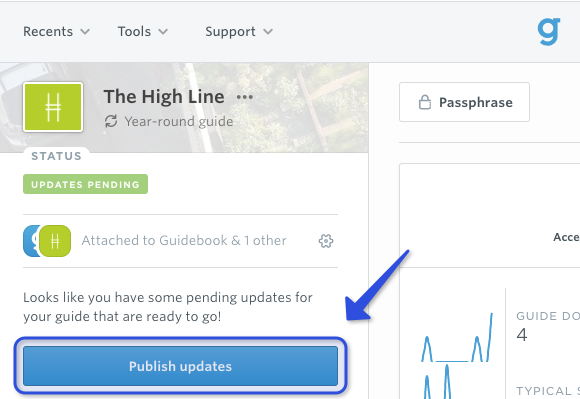Expand the Recents dropdown chevron

point(85,32)
